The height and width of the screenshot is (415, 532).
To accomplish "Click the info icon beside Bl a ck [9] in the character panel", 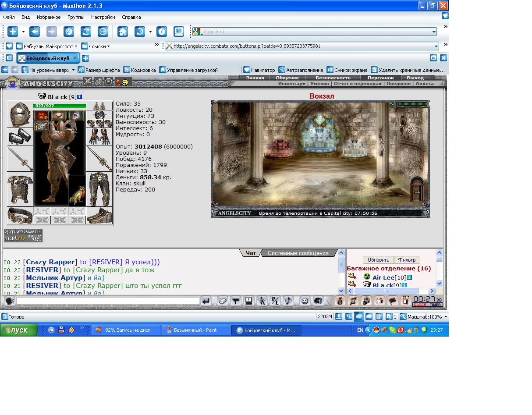I will coord(79,96).
